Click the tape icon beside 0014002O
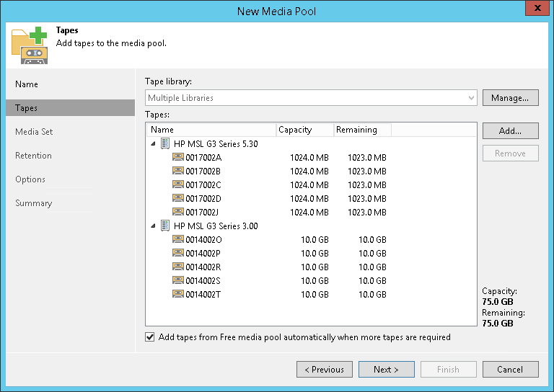 [x=178, y=239]
